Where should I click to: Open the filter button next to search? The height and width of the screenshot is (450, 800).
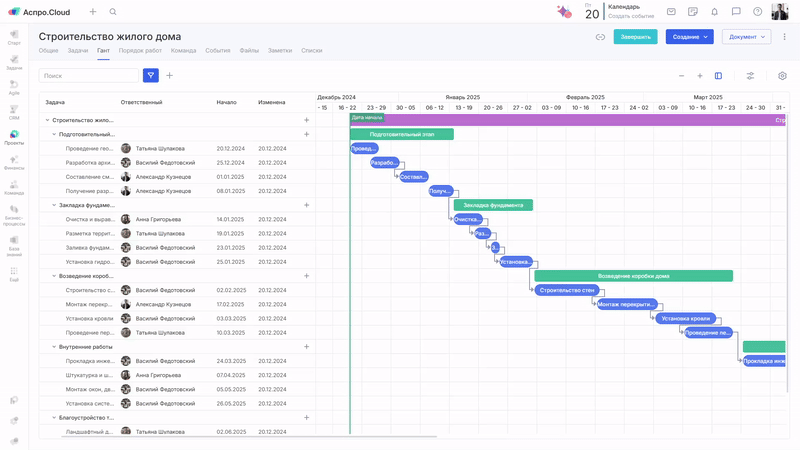151,75
